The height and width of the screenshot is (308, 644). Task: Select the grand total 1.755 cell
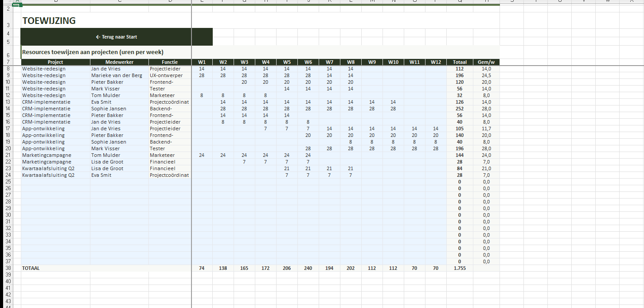(x=460, y=268)
